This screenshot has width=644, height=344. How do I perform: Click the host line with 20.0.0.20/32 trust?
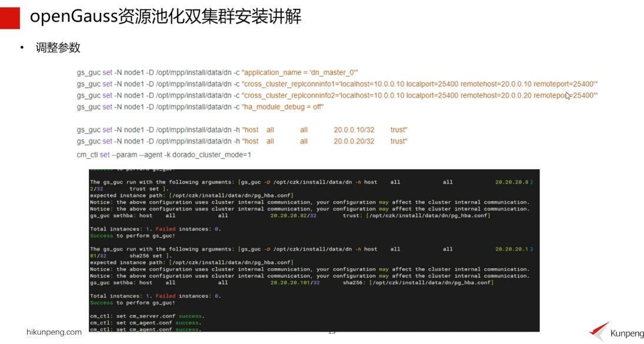coord(242,142)
